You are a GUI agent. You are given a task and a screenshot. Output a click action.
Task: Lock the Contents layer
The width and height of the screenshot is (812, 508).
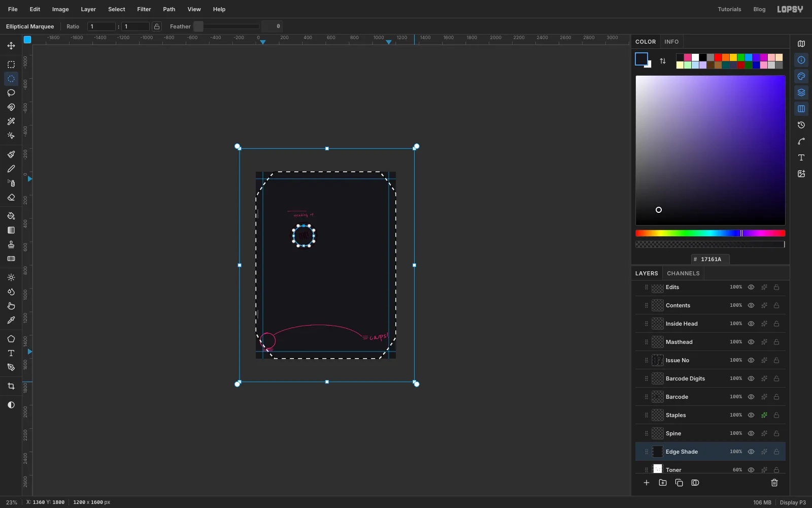[x=776, y=305]
